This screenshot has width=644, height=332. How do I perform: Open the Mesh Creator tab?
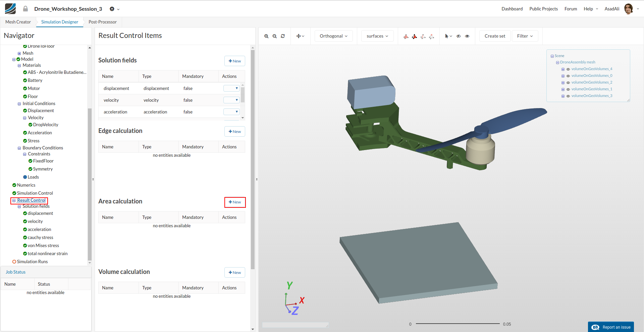click(18, 22)
